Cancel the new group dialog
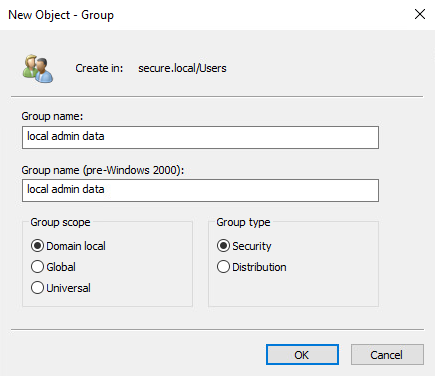The height and width of the screenshot is (376, 435). point(387,355)
